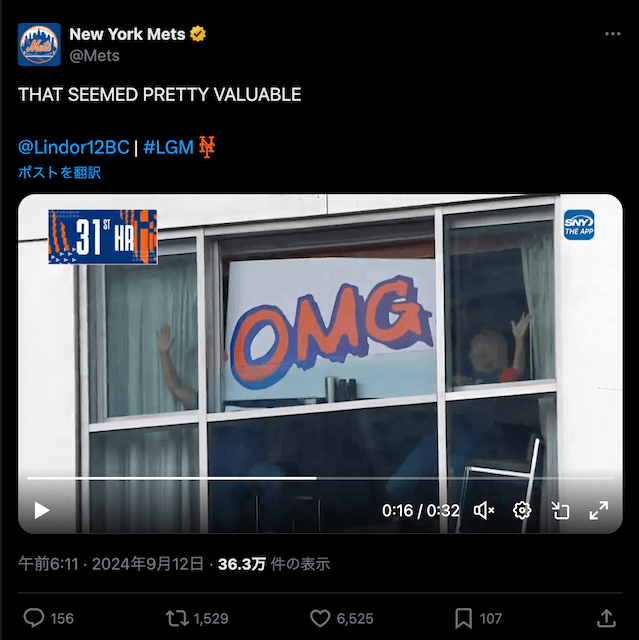Open the @Mets handle link
639x640 pixels.
[x=94, y=56]
